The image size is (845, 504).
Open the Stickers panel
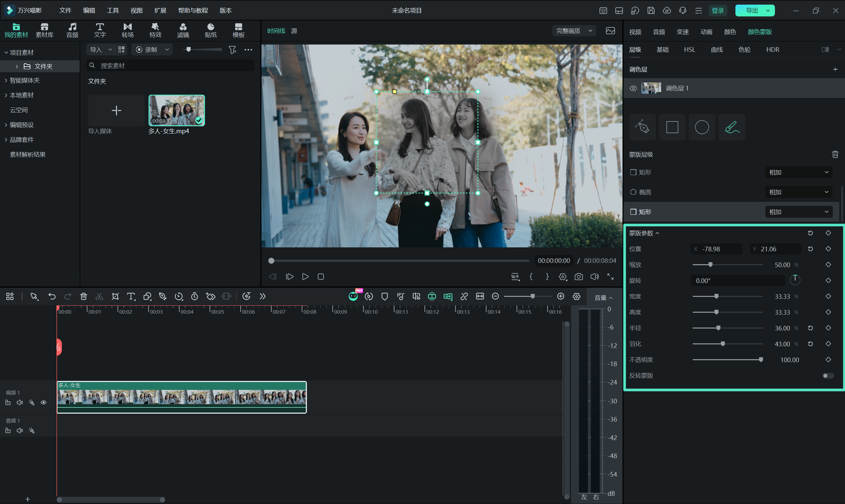point(211,30)
